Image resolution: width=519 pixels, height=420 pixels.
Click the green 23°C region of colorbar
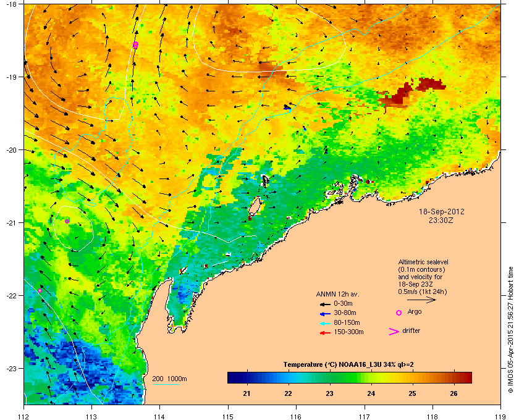pyautogui.click(x=329, y=377)
